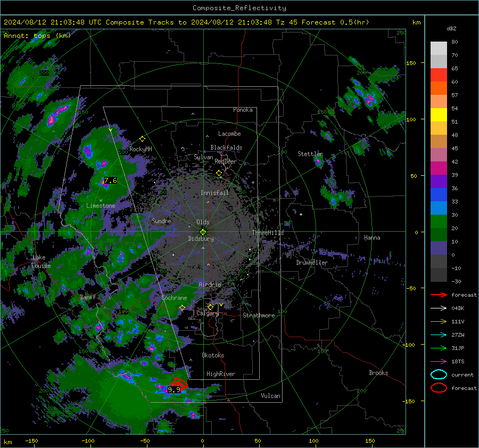Image resolution: width=479 pixels, height=448 pixels.
Task: Select the red 60-65 dBZ swatch
Action: (439, 75)
